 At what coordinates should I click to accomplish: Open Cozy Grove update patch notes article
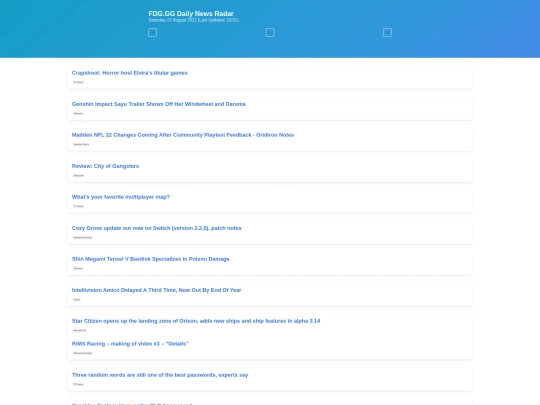(157, 228)
